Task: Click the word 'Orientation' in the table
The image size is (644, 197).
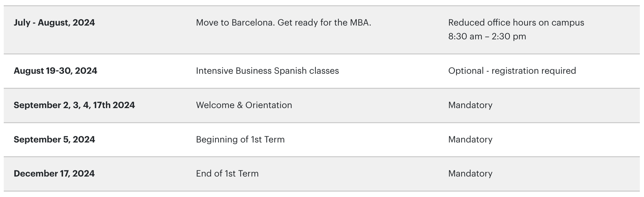Action: click(269, 105)
